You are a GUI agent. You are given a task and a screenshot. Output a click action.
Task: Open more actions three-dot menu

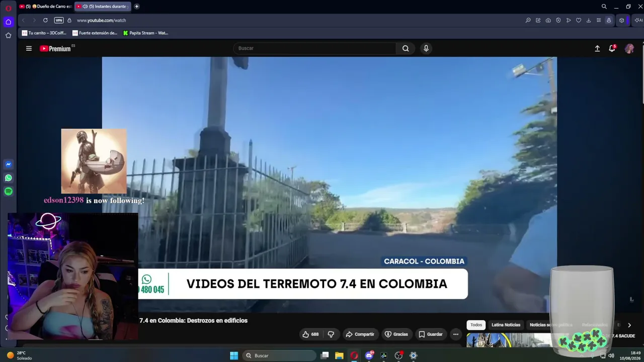coord(456,334)
